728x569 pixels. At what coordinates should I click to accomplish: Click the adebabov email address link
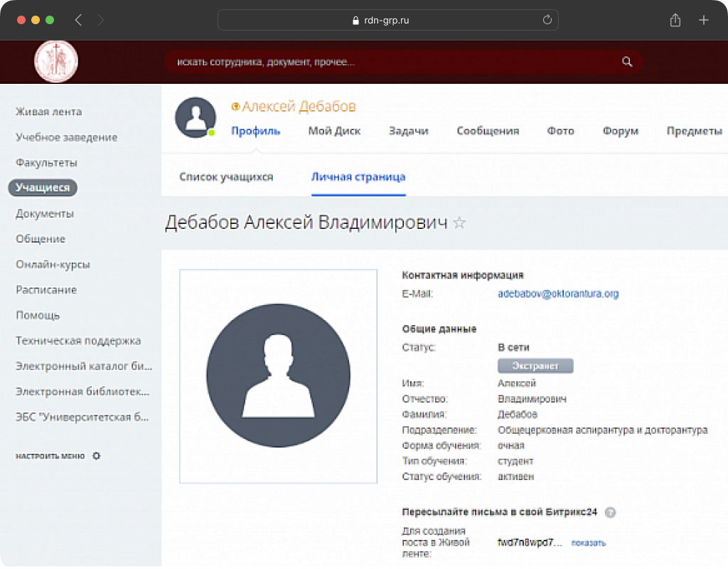point(557,294)
